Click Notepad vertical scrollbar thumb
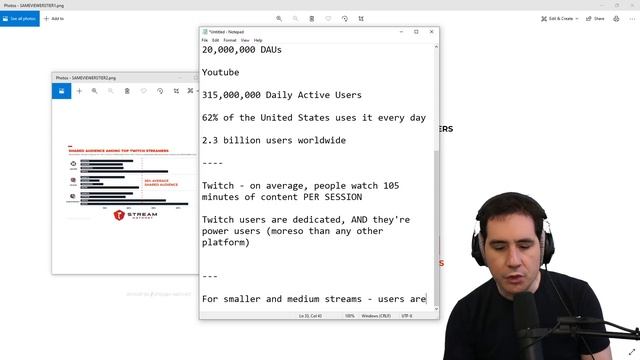The image size is (640, 360). click(436, 228)
